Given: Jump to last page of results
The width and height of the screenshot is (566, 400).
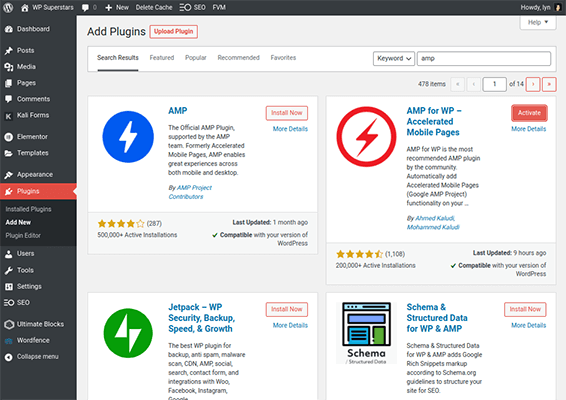Looking at the screenshot, I should tap(549, 84).
